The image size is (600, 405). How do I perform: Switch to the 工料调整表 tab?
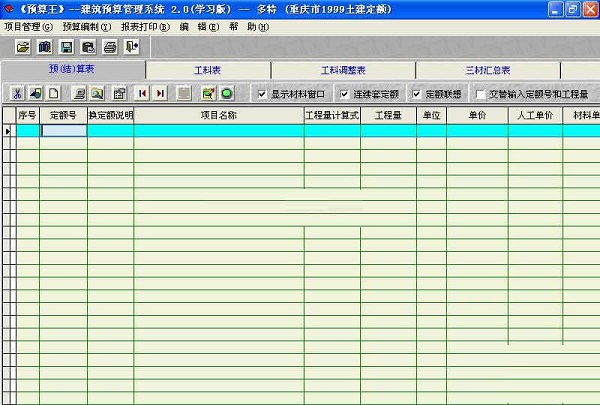[x=343, y=70]
